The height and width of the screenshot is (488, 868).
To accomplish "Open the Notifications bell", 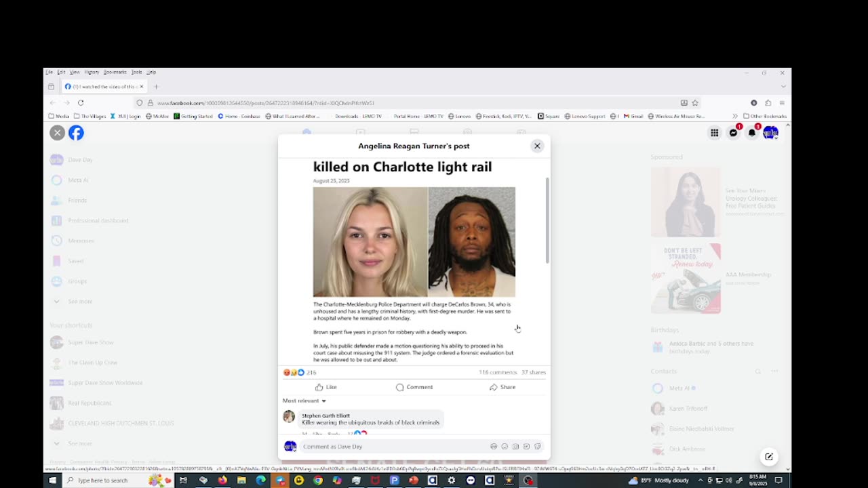I will coord(751,133).
